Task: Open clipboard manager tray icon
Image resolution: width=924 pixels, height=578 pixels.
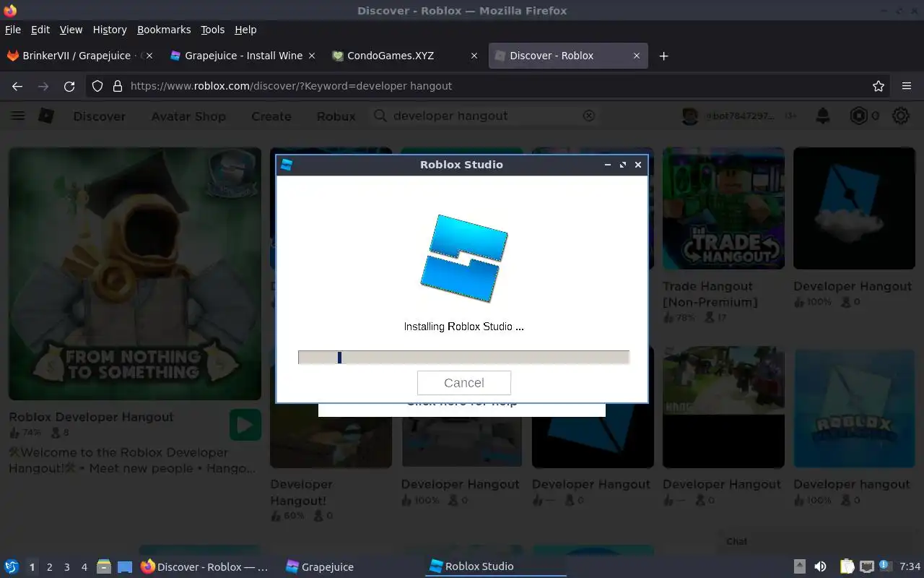Action: [847, 566]
